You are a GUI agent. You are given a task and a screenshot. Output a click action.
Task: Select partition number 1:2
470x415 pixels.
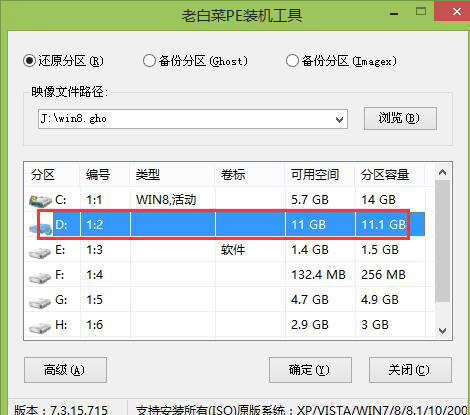click(x=95, y=225)
